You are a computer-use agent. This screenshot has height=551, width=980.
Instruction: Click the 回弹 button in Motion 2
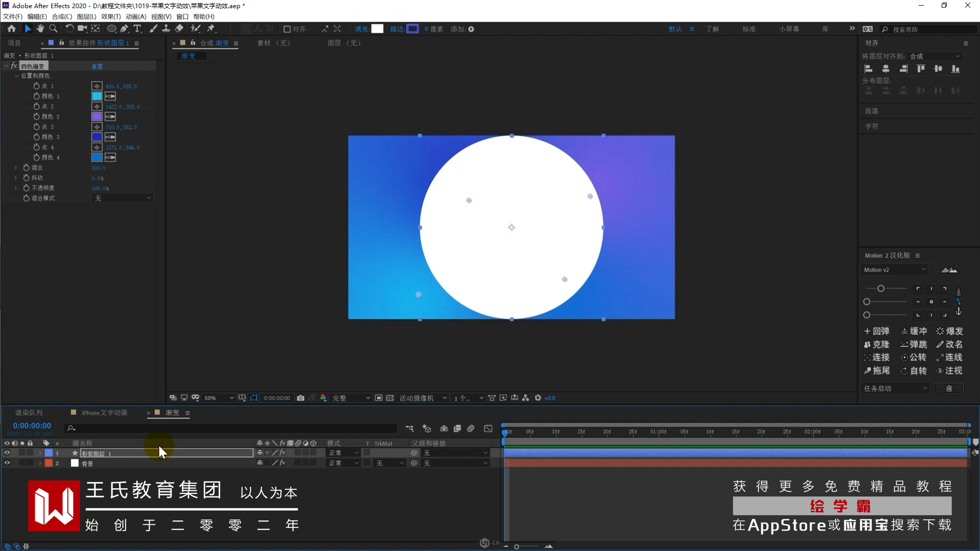pyautogui.click(x=876, y=331)
